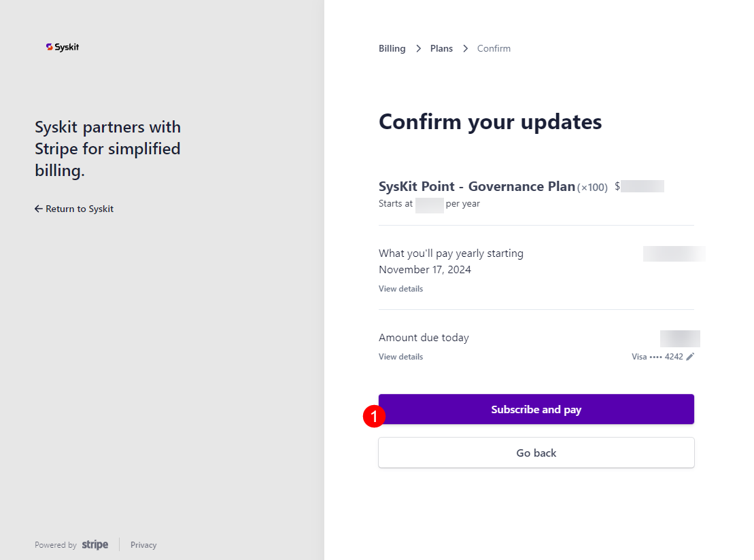The image size is (754, 560).
Task: Expand View details under yearly payment section
Action: (400, 288)
